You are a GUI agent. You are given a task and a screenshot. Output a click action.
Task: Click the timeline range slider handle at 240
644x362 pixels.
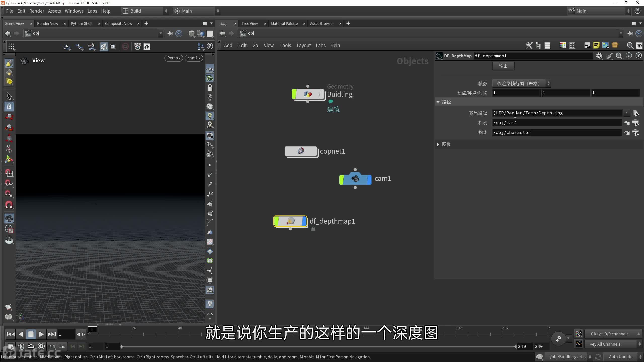[x=515, y=347]
